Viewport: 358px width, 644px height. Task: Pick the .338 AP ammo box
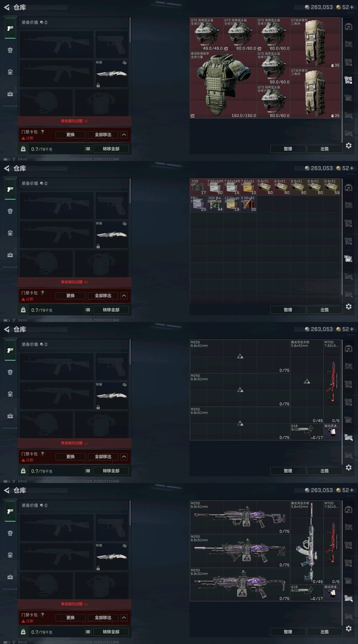click(198, 187)
